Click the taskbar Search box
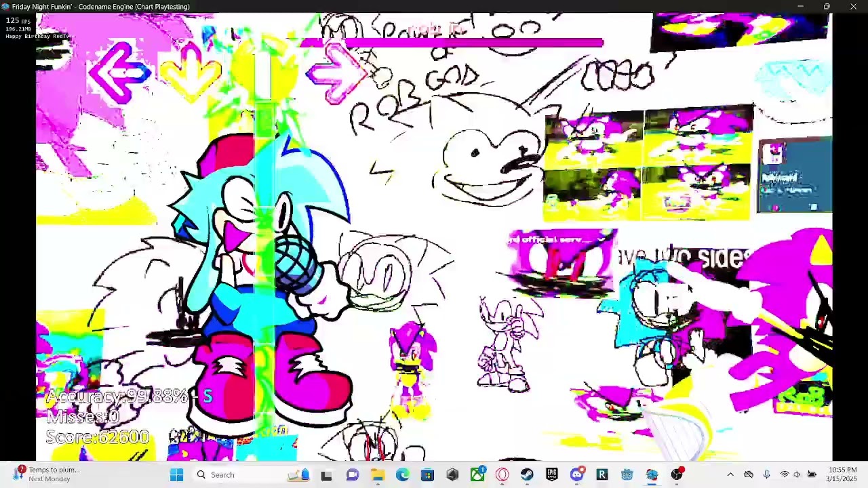 click(x=251, y=474)
